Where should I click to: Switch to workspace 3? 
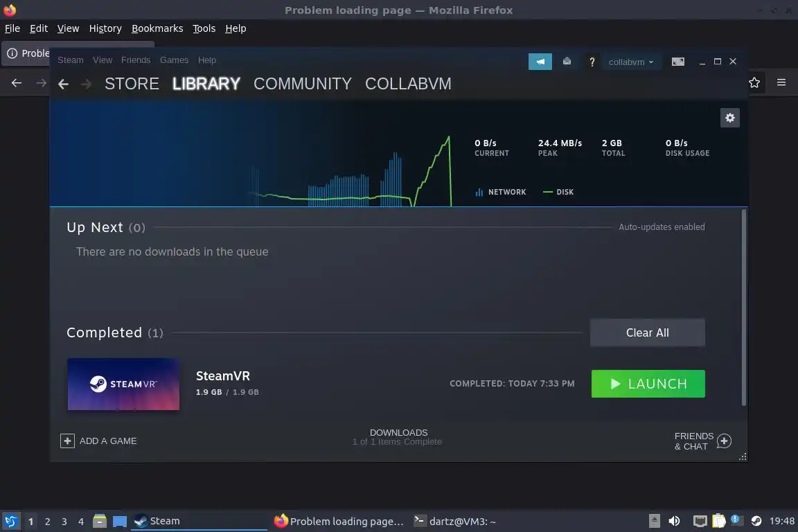(x=64, y=522)
